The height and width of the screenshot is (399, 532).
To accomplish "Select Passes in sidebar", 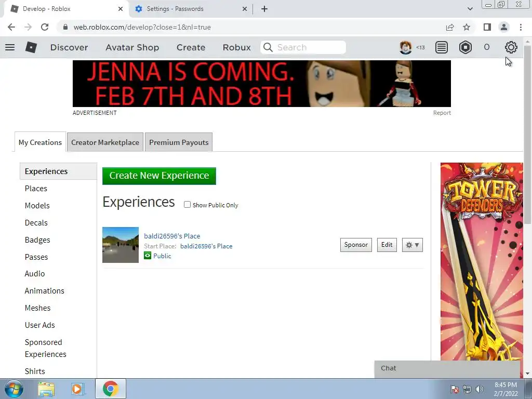I will pos(36,257).
